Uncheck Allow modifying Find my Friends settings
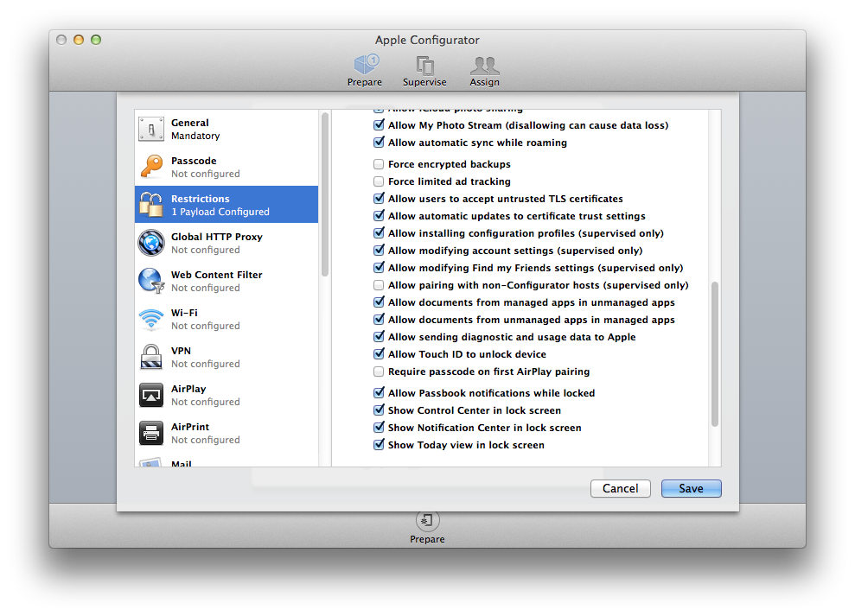855x616 pixels. tap(379, 268)
